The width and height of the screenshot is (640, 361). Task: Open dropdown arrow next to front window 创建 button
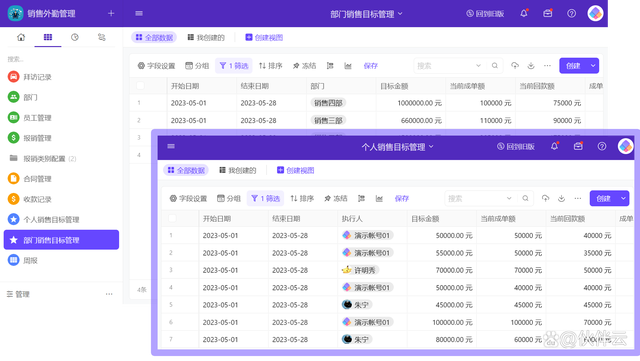pyautogui.click(x=623, y=198)
